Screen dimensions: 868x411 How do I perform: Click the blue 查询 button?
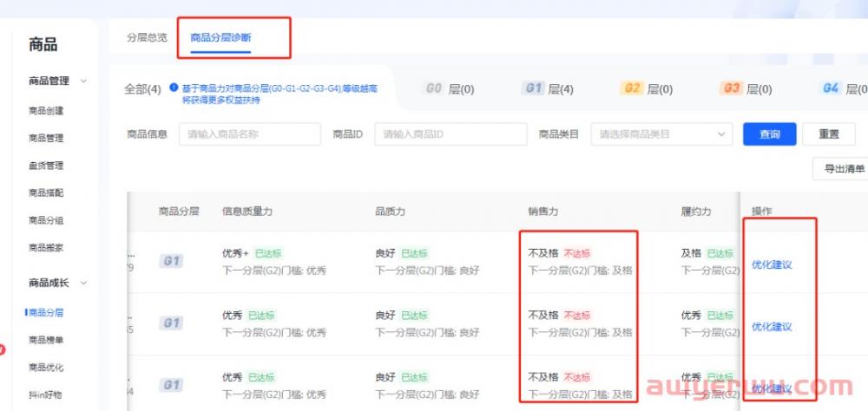click(769, 134)
